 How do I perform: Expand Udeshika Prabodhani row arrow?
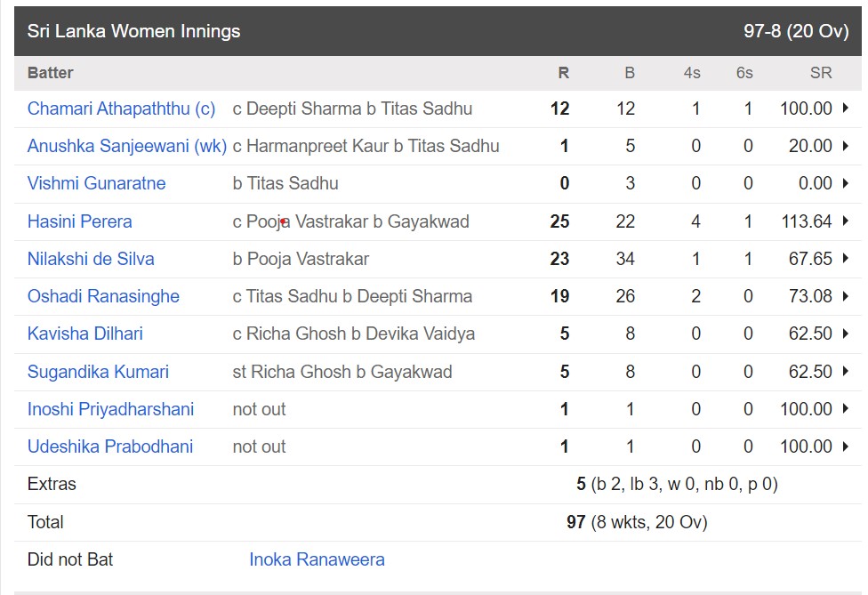point(845,446)
